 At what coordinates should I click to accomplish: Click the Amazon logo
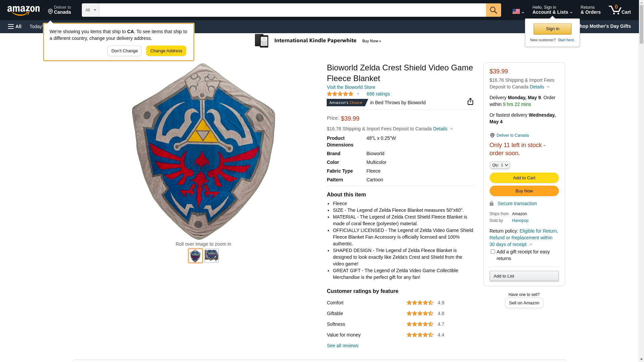[23, 10]
